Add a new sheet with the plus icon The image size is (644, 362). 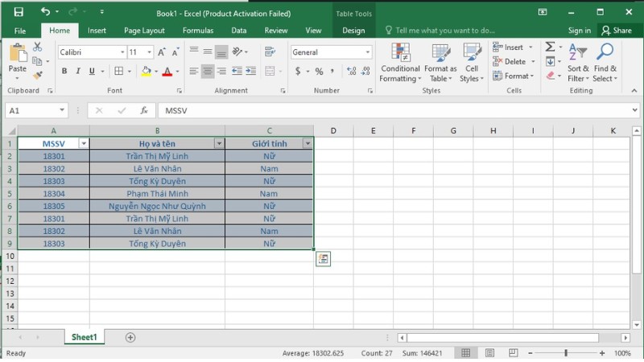(x=130, y=337)
